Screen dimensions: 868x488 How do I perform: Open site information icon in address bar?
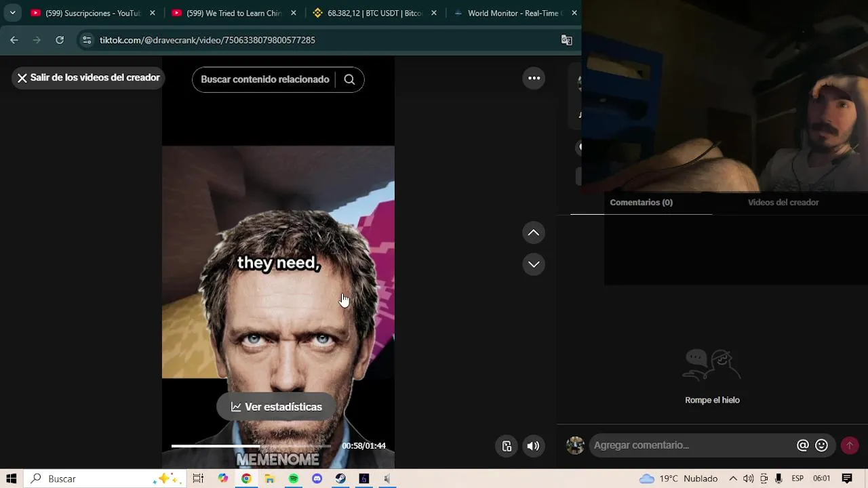tap(86, 40)
